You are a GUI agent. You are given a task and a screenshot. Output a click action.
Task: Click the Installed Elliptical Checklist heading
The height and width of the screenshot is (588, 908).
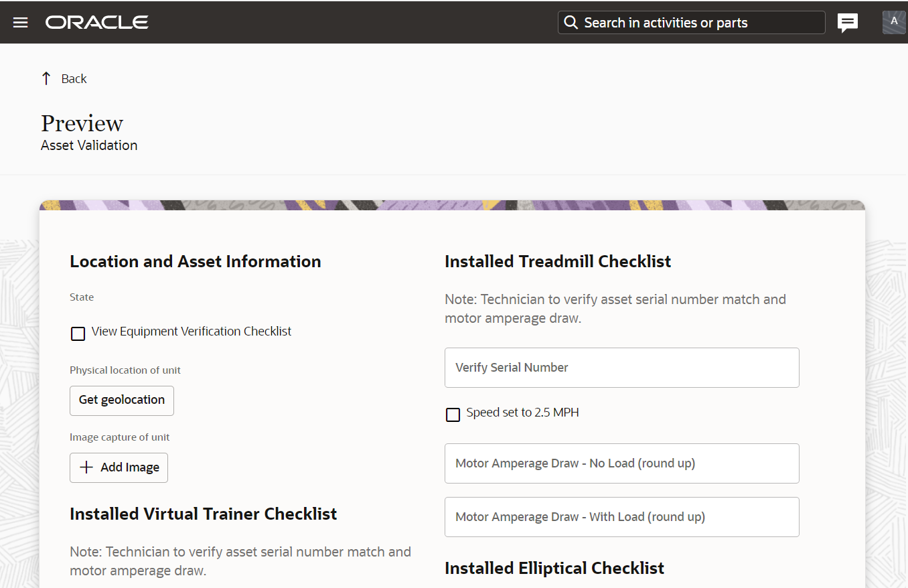[x=554, y=568]
